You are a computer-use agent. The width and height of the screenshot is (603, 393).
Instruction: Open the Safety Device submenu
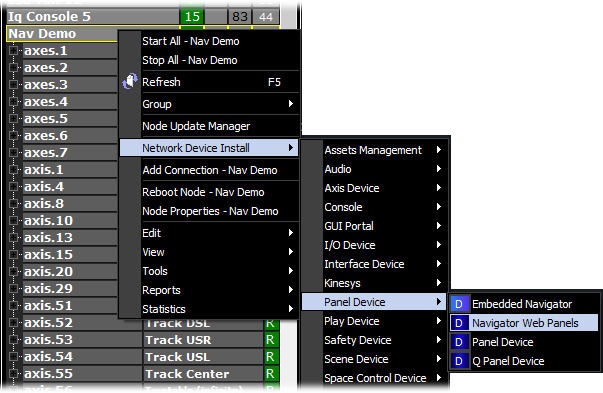[375, 340]
